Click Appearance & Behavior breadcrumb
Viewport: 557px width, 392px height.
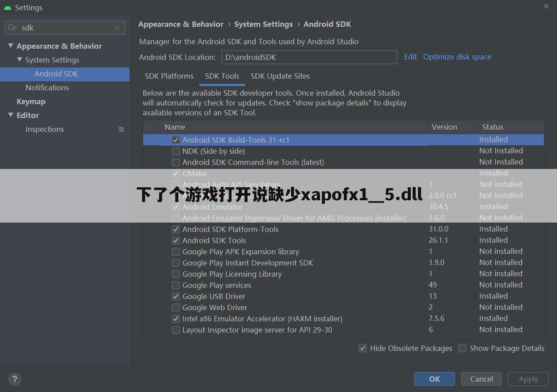tap(181, 24)
